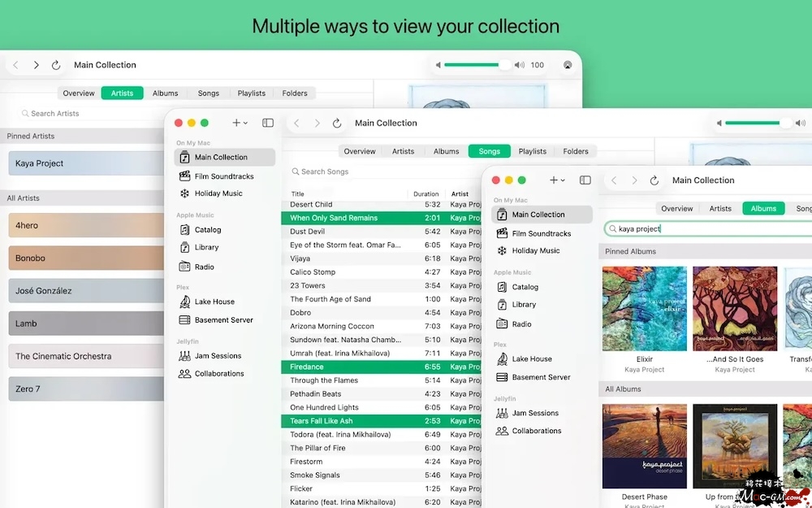Open Plex Lake House in Songs window sidebar
Image resolution: width=812 pixels, height=508 pixels.
click(x=214, y=302)
